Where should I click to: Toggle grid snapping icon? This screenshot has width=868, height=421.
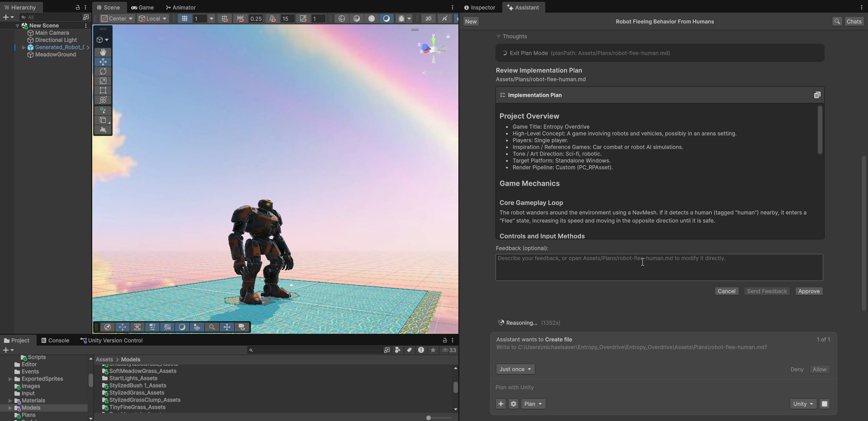pyautogui.click(x=225, y=19)
